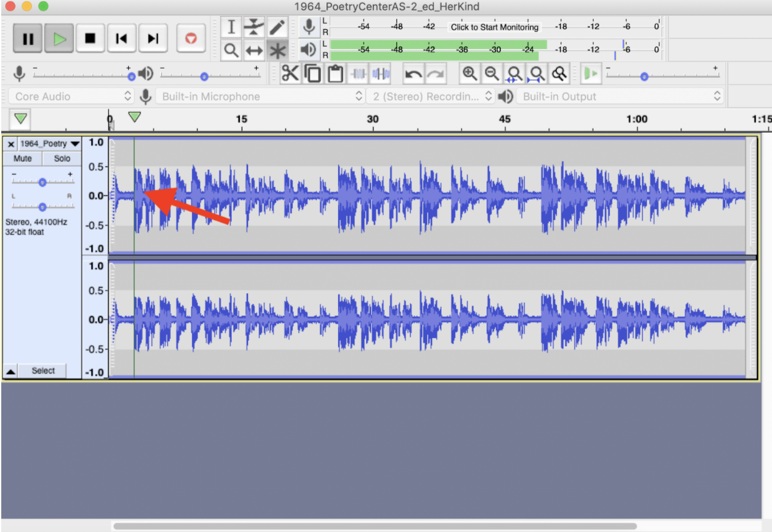The image size is (772, 532).
Task: Click the Zoom In icon
Action: (470, 74)
